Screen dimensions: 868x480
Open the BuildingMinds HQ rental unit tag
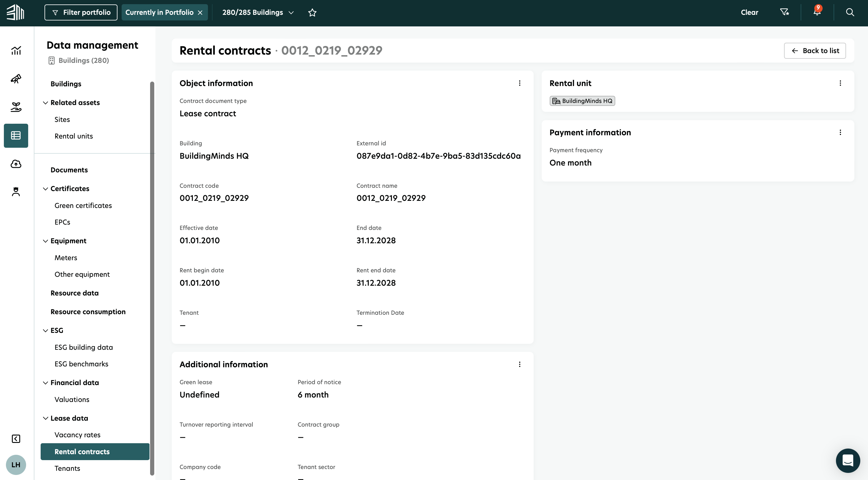pyautogui.click(x=582, y=101)
